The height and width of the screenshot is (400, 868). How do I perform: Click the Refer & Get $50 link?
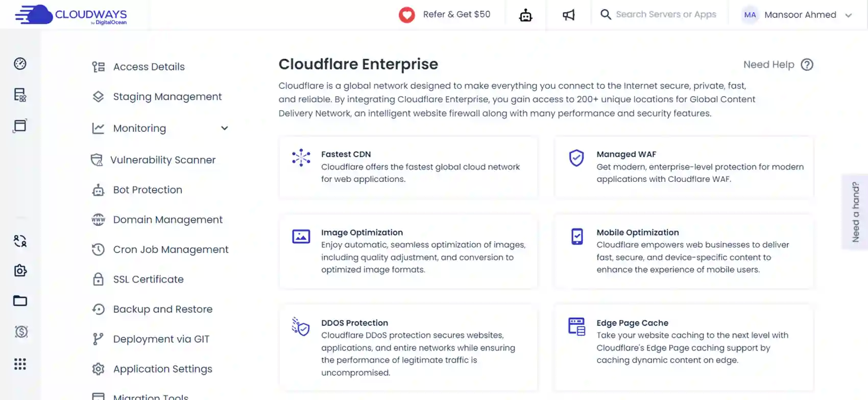[x=456, y=14]
